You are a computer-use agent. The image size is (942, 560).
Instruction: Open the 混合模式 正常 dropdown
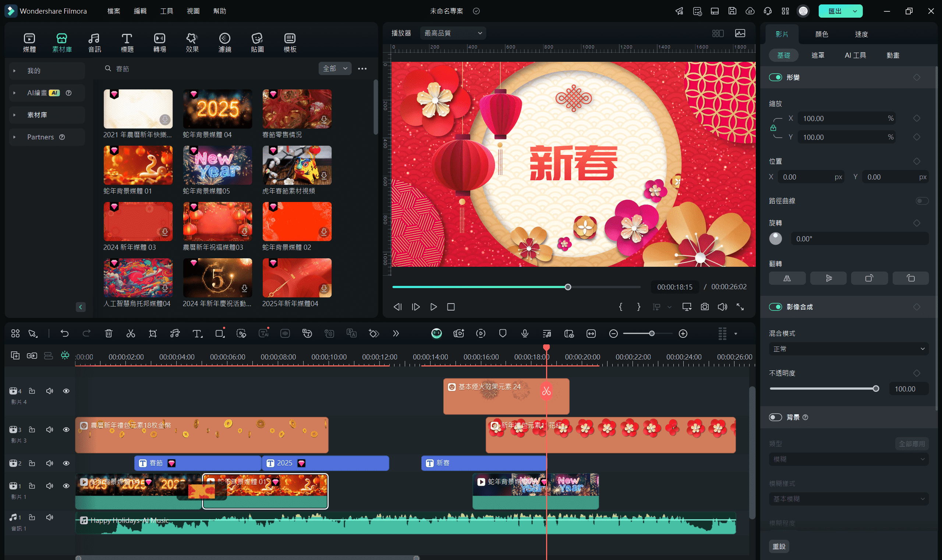(x=849, y=349)
